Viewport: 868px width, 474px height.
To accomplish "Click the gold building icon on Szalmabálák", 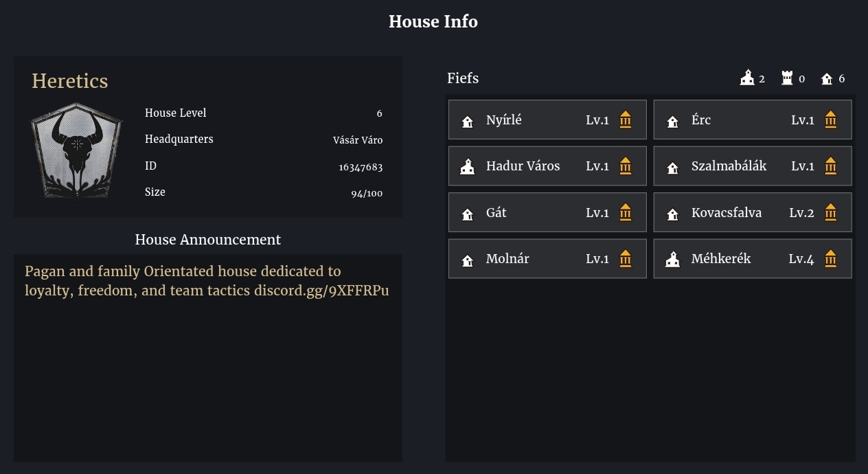I will tap(830, 166).
